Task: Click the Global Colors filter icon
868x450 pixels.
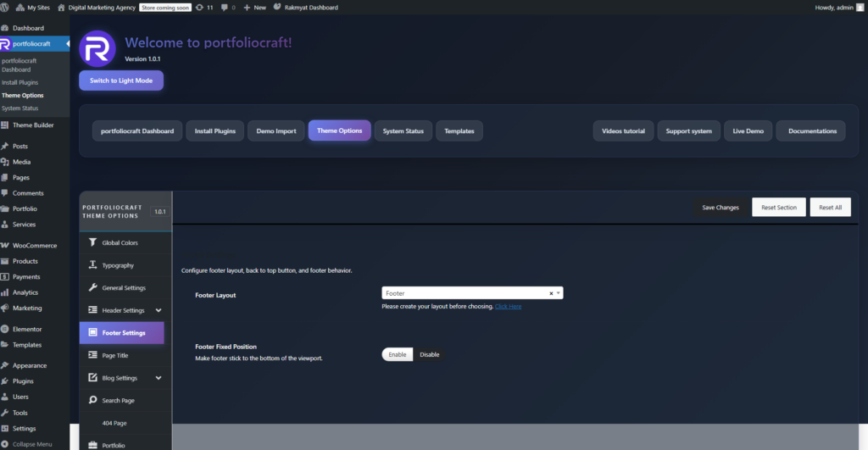Action: 93,242
